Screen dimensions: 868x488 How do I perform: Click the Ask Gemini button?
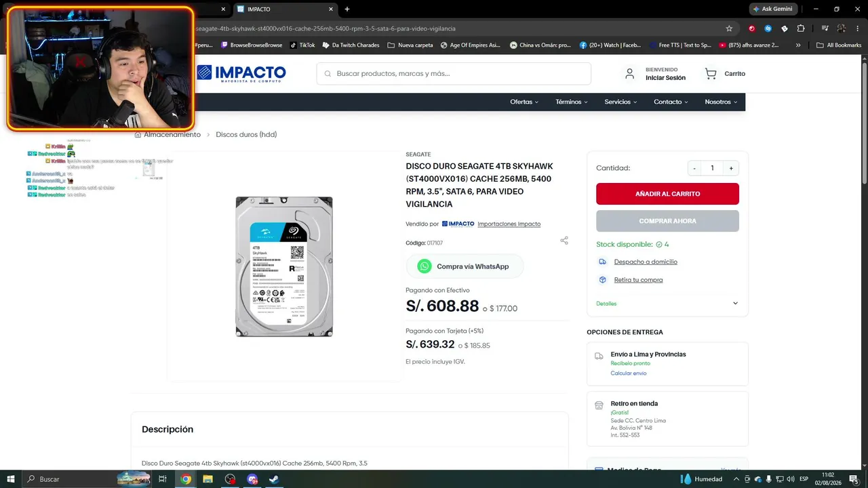click(773, 9)
